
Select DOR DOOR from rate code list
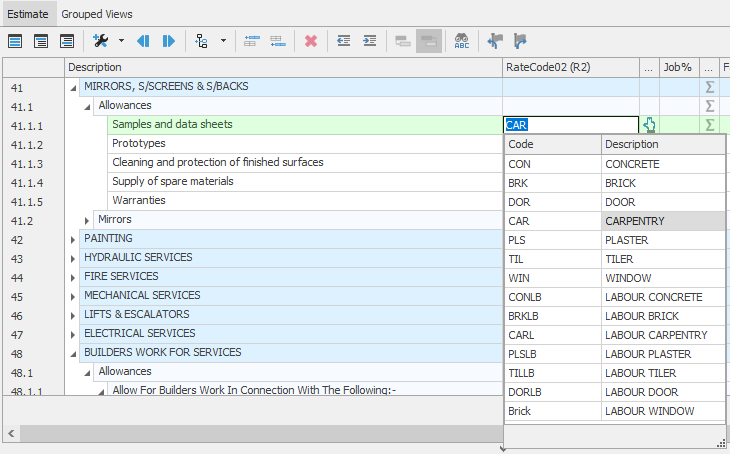click(615, 202)
